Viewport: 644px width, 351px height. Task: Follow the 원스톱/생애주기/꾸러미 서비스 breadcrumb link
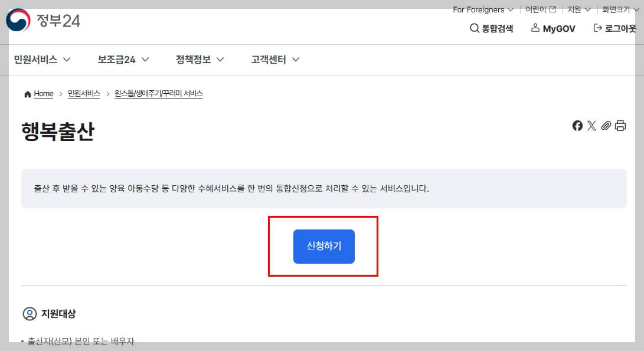tap(160, 93)
